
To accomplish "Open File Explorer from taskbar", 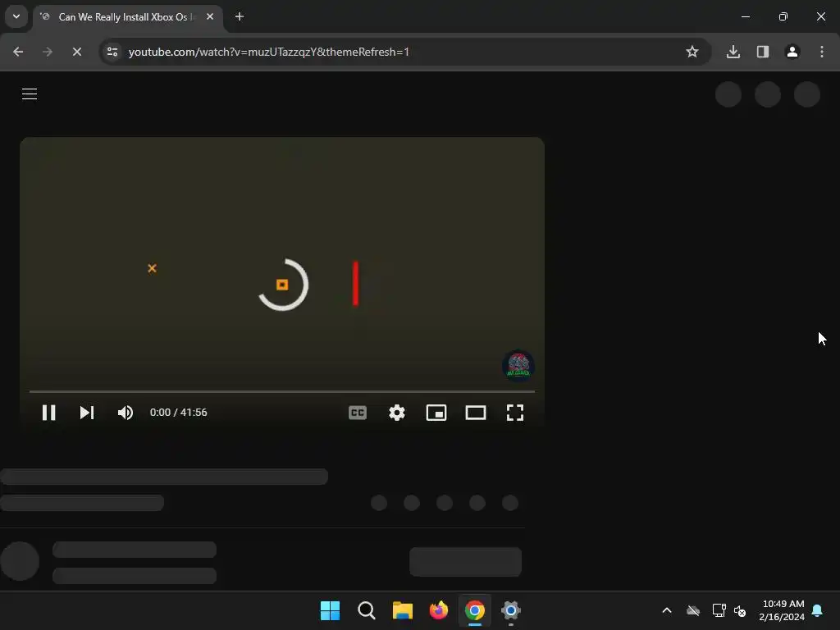I will pos(402,610).
